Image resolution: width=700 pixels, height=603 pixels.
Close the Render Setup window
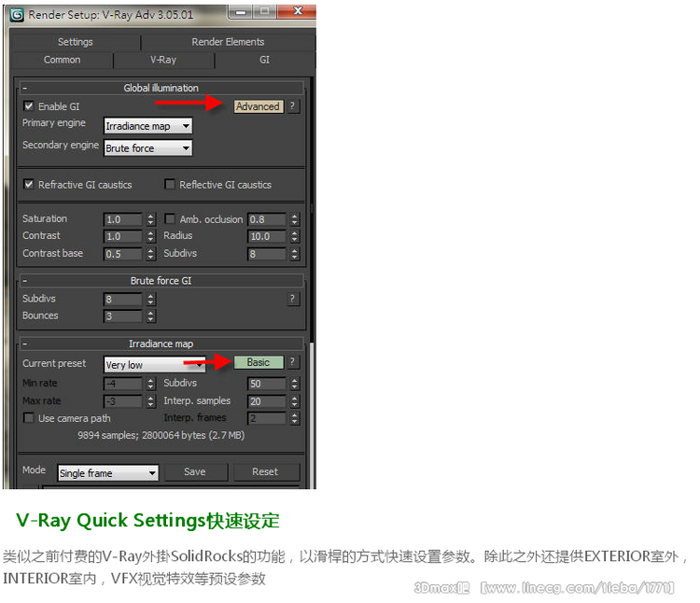point(298,12)
